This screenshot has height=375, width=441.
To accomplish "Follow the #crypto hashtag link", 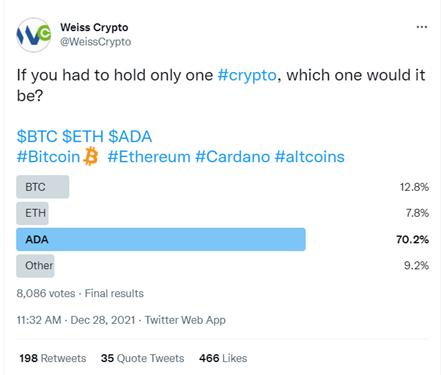I will click(x=247, y=75).
